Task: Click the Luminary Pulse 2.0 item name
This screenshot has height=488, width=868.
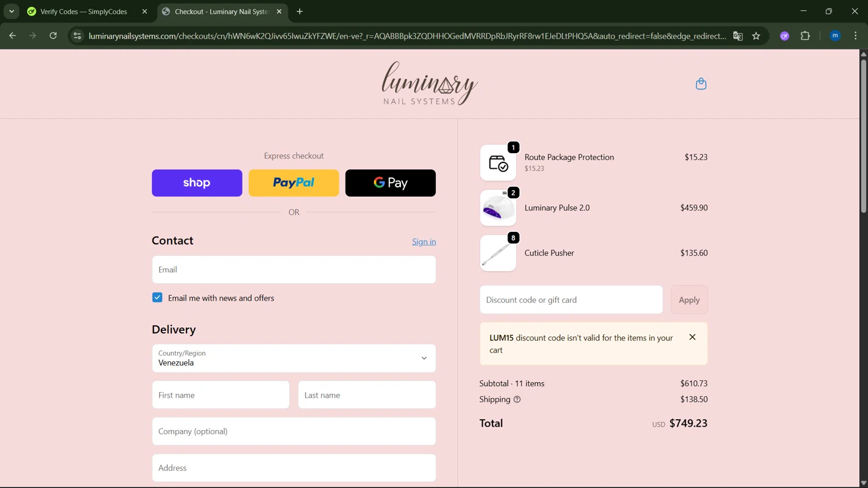Action: click(557, 208)
